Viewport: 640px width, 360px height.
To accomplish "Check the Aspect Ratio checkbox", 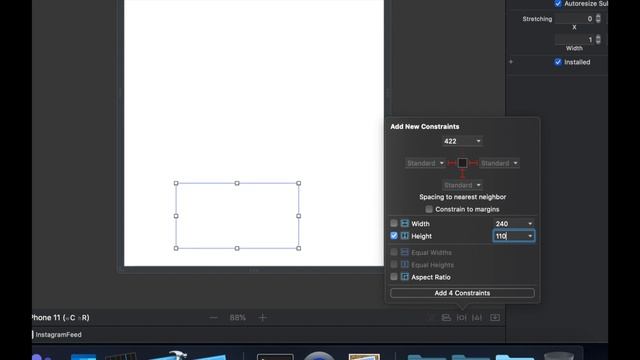I will coord(394,277).
